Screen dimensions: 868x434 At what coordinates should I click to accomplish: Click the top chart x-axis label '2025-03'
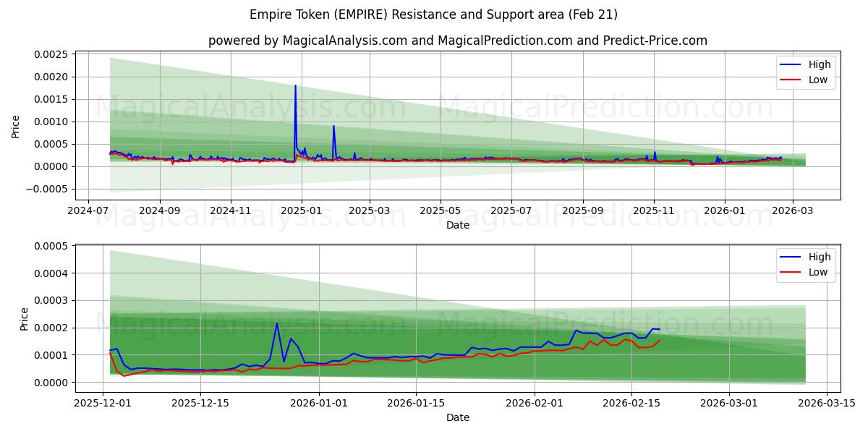click(370, 210)
